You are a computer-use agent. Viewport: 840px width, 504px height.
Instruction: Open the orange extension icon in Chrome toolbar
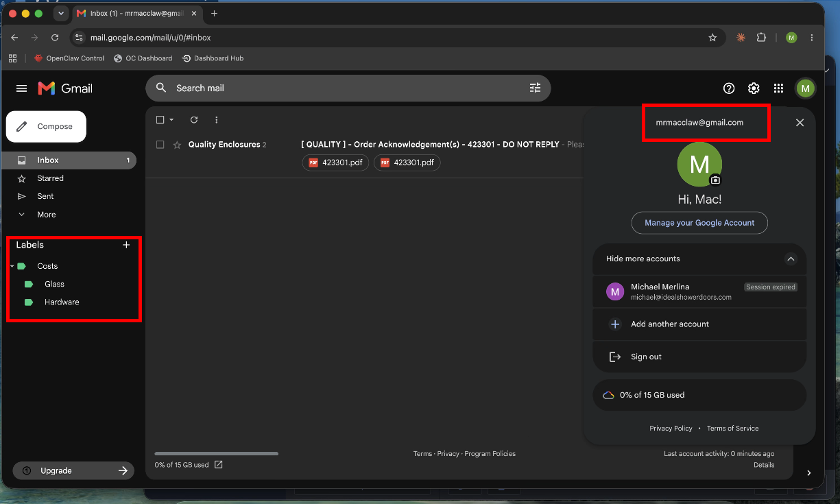[x=741, y=38]
